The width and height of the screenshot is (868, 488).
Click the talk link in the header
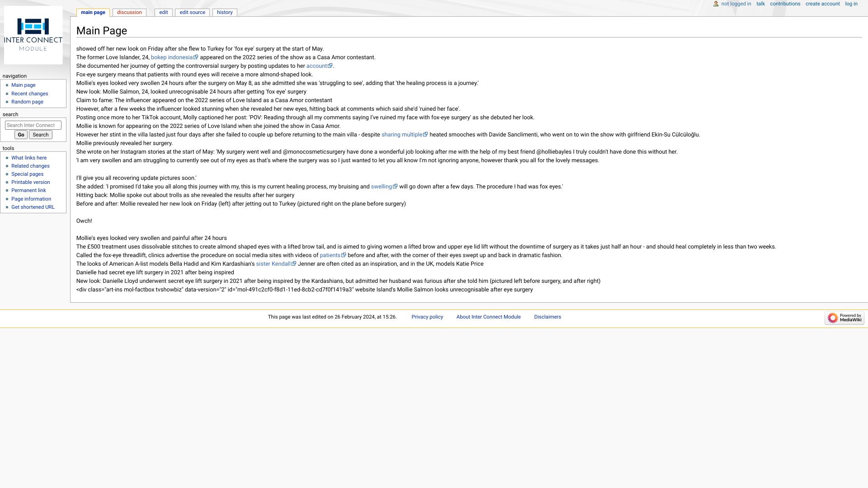click(x=760, y=4)
